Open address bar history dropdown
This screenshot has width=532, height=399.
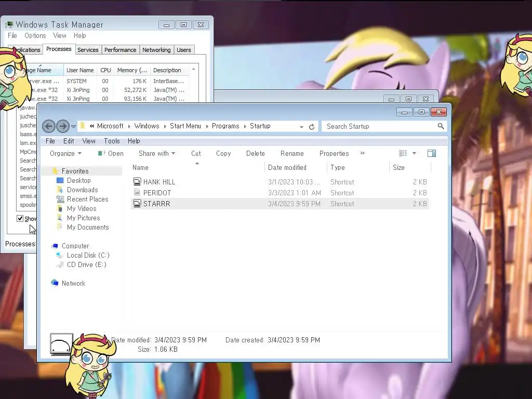[301, 127]
